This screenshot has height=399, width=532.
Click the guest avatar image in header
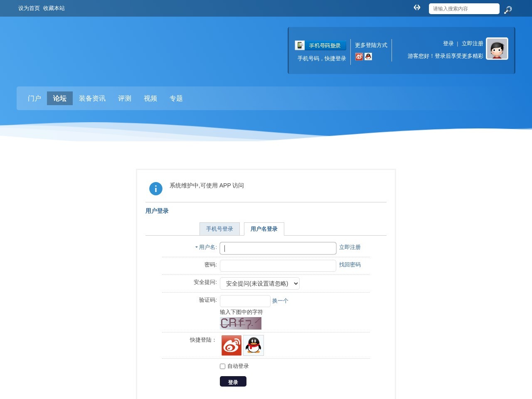click(497, 49)
